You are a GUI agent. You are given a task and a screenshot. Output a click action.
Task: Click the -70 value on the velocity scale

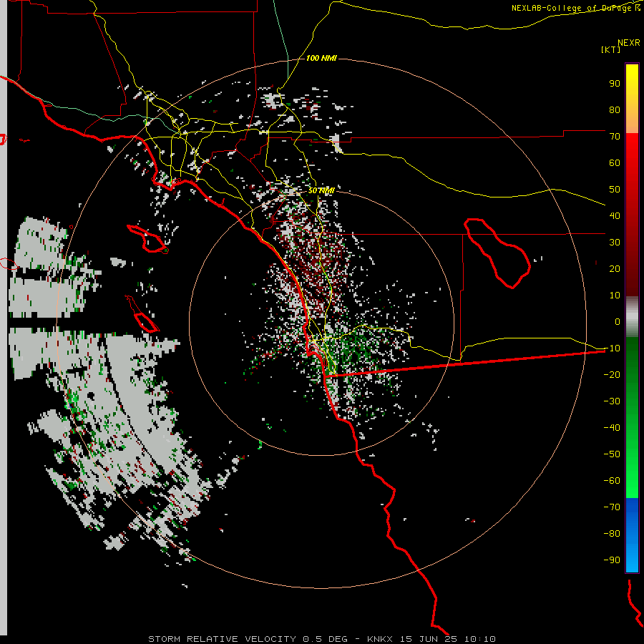(x=612, y=507)
